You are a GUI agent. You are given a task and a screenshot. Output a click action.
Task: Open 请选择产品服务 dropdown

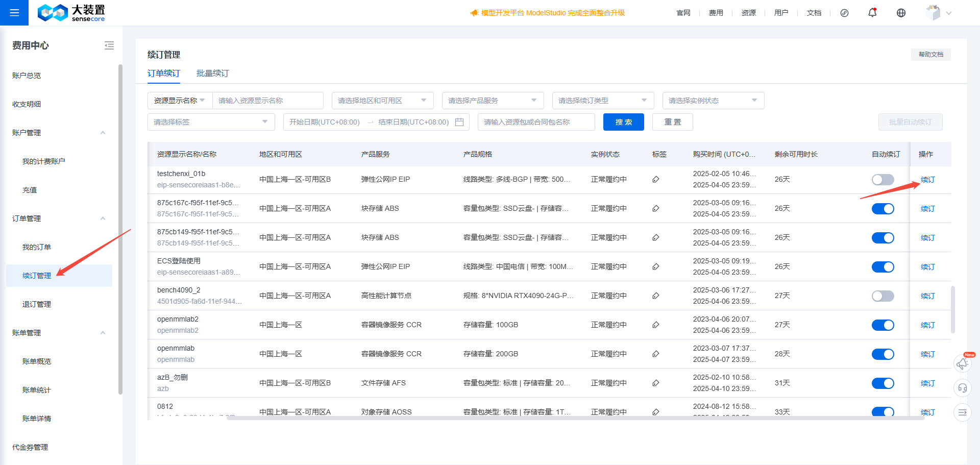point(493,101)
